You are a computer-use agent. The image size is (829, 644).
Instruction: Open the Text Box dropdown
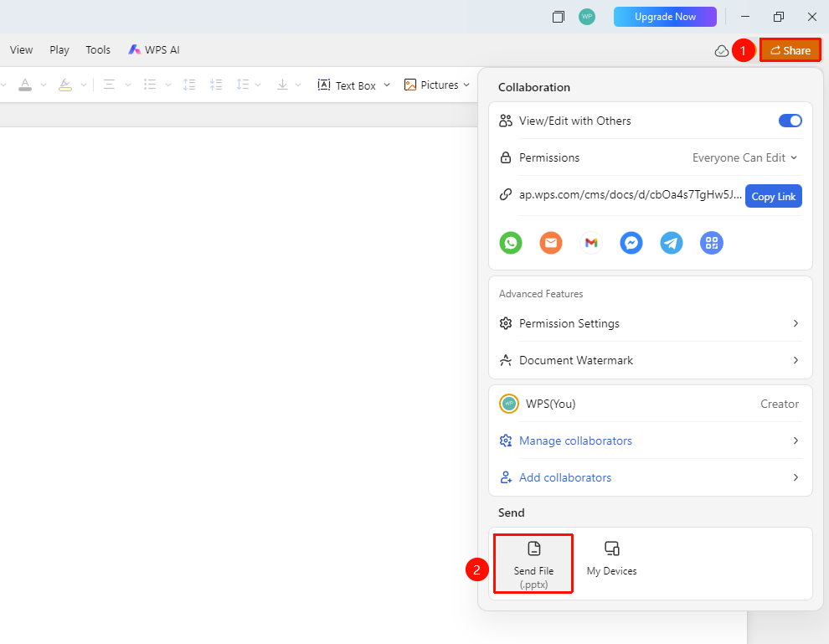pyautogui.click(x=387, y=85)
